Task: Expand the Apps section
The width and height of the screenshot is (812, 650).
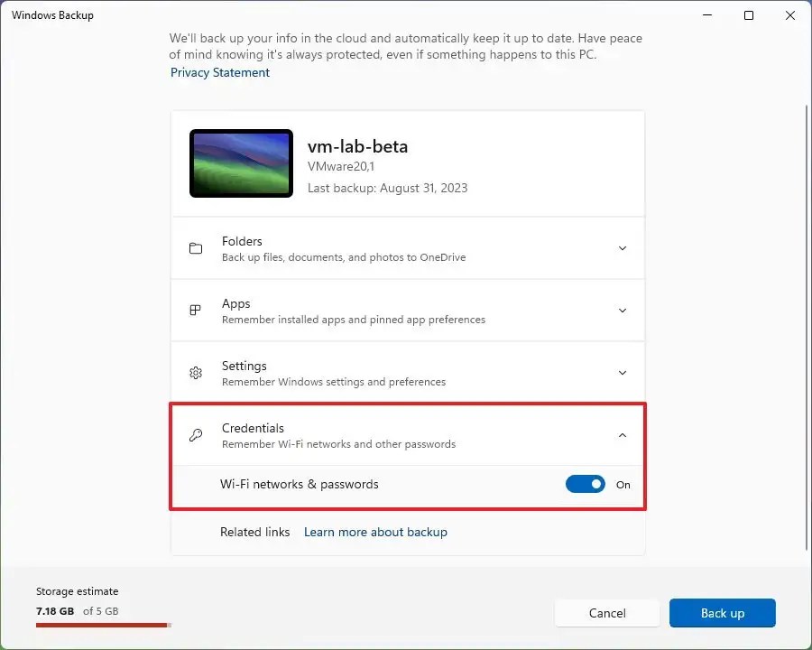Action: (x=622, y=310)
